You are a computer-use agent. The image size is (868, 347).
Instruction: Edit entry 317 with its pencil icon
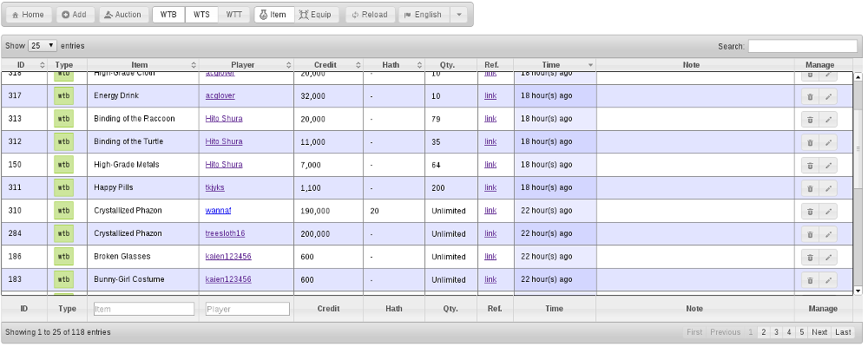point(828,97)
